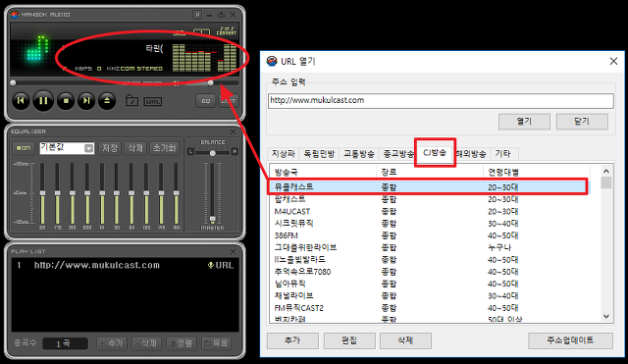Click the speaker volume icon
Screen dimensions: 628x364
176,83
